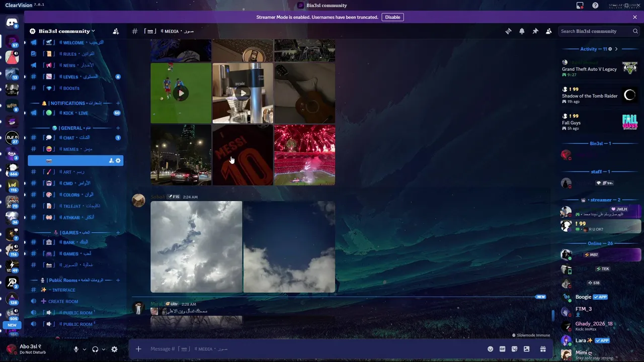The width and height of the screenshot is (644, 362).
Task: Open Grand Theft Auto V Legacy activity
Action: click(600, 69)
